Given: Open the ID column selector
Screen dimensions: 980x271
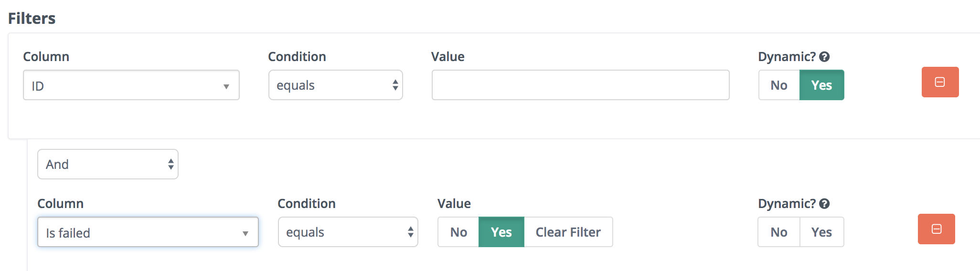Looking at the screenshot, I should (131, 85).
